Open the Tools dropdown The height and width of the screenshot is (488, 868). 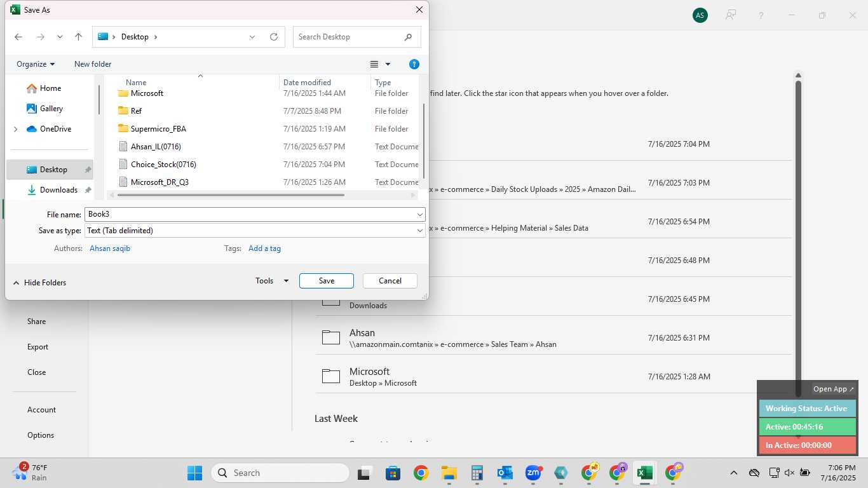click(x=272, y=281)
